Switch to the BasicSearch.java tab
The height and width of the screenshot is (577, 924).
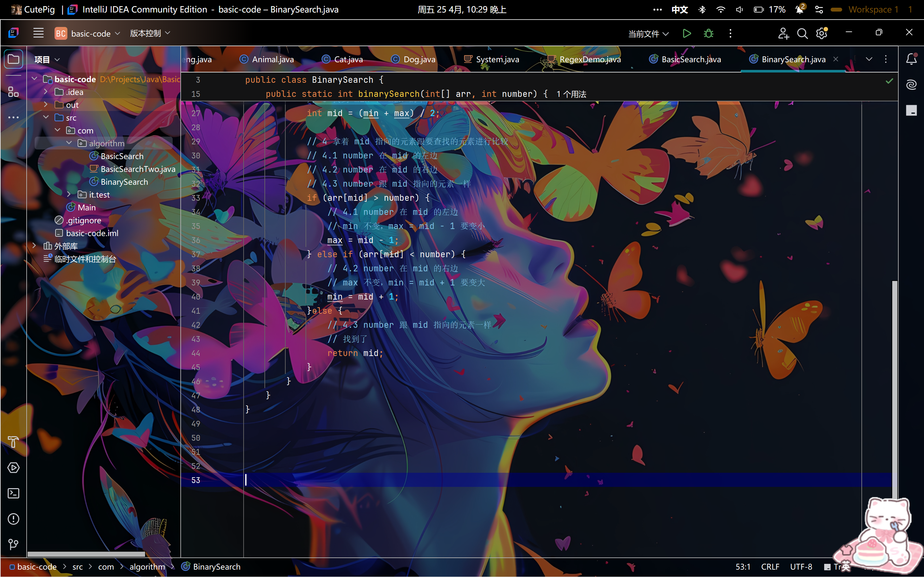tap(685, 59)
